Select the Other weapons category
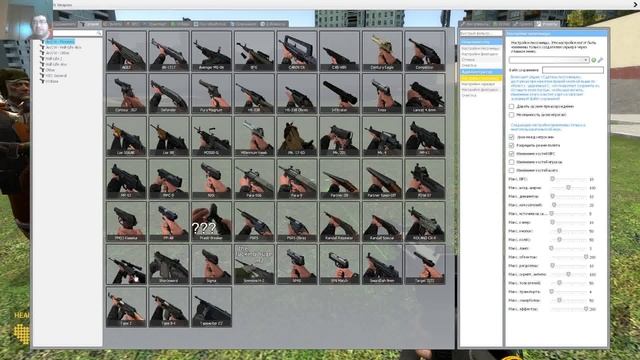This screenshot has height=360, width=640. [x=50, y=70]
